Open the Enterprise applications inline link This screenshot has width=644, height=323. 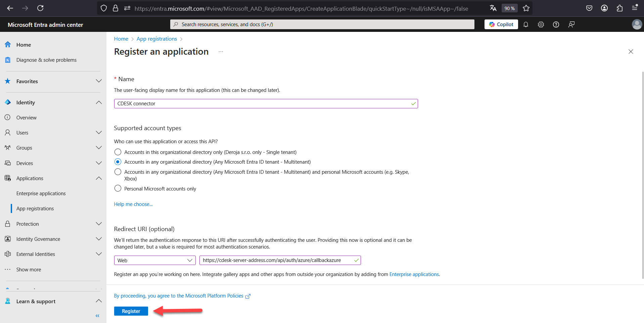[414, 274]
